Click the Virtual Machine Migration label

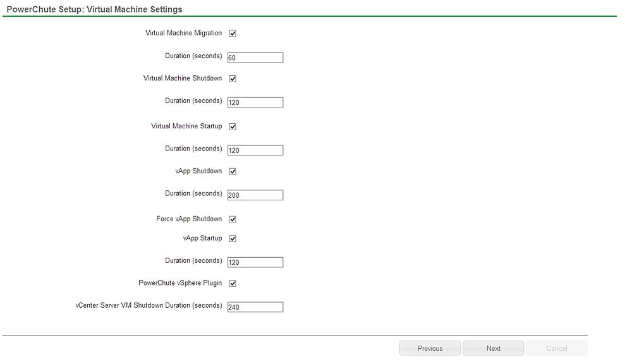coord(183,33)
